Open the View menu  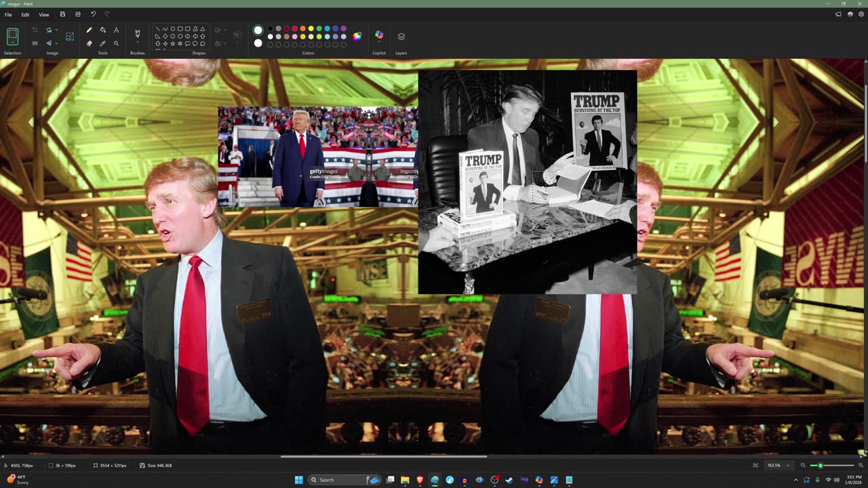[x=43, y=14]
